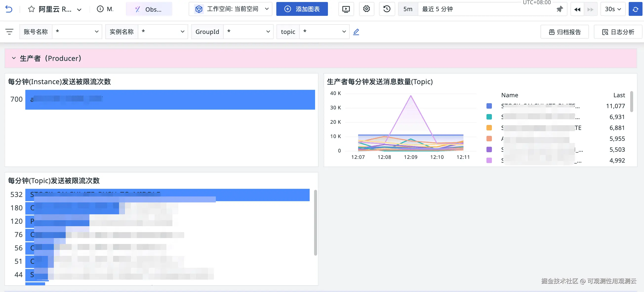Image resolution: width=644 pixels, height=292 pixels.
Task: Open the play/presentation mode icon
Action: point(346,9)
